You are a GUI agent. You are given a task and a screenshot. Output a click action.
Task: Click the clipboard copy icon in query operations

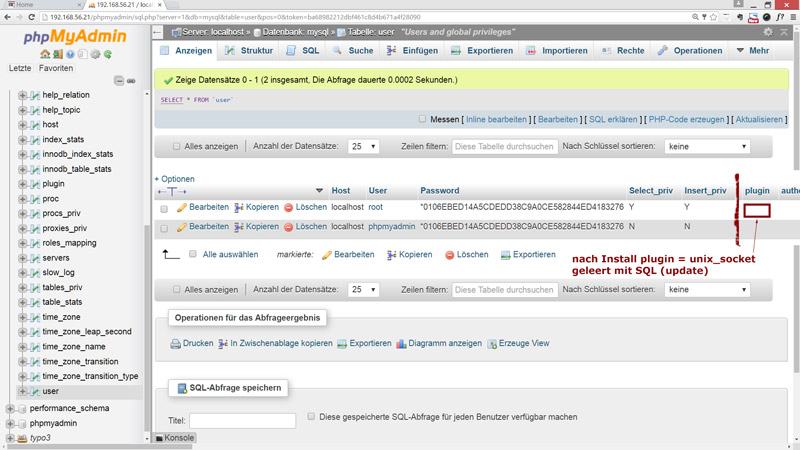point(223,344)
